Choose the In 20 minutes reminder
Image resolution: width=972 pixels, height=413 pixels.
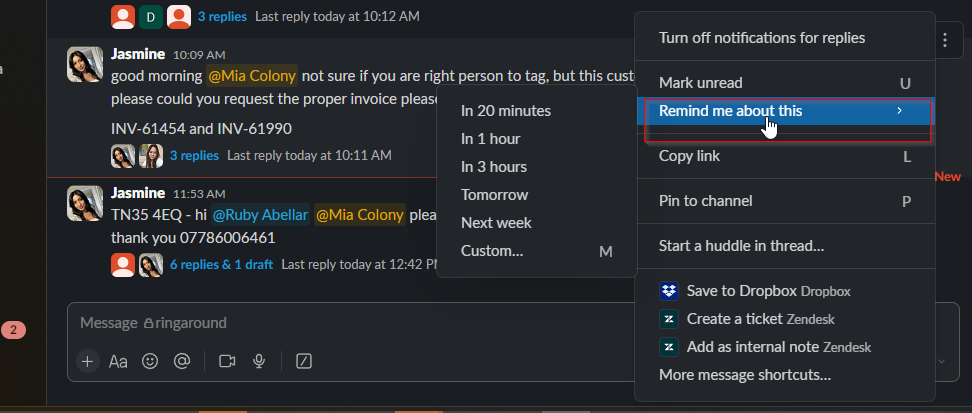coord(505,111)
